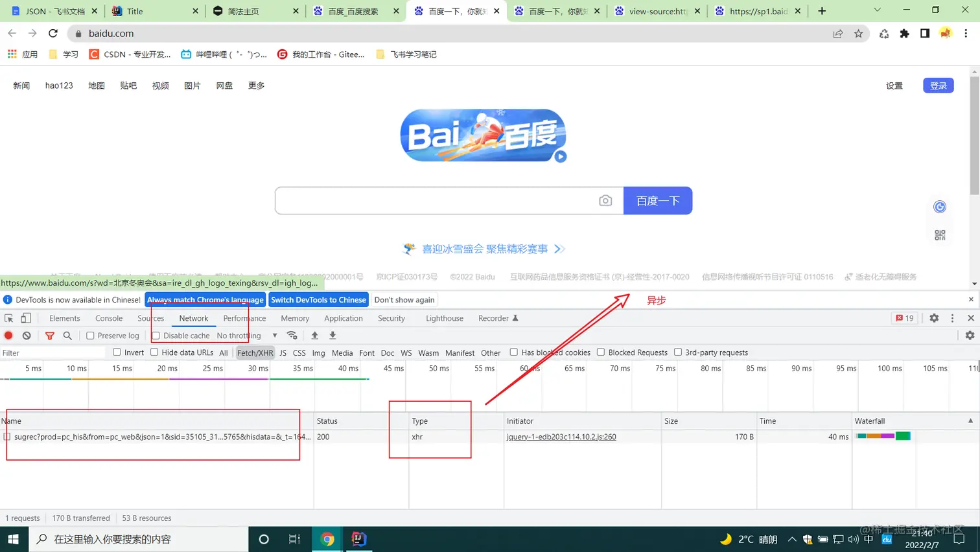Click the browser reload icon
Screen dimensions: 980x552
[x=53, y=33]
